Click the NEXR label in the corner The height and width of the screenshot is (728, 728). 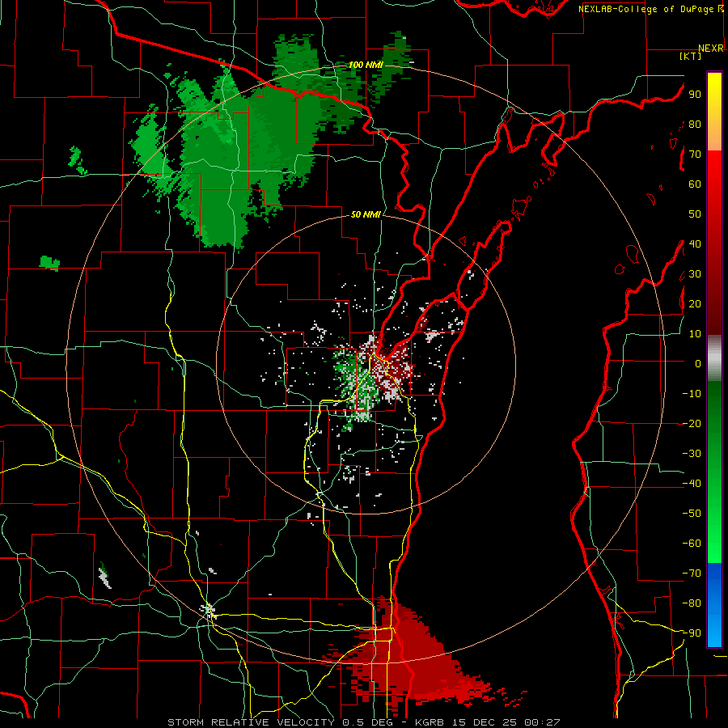pos(711,48)
